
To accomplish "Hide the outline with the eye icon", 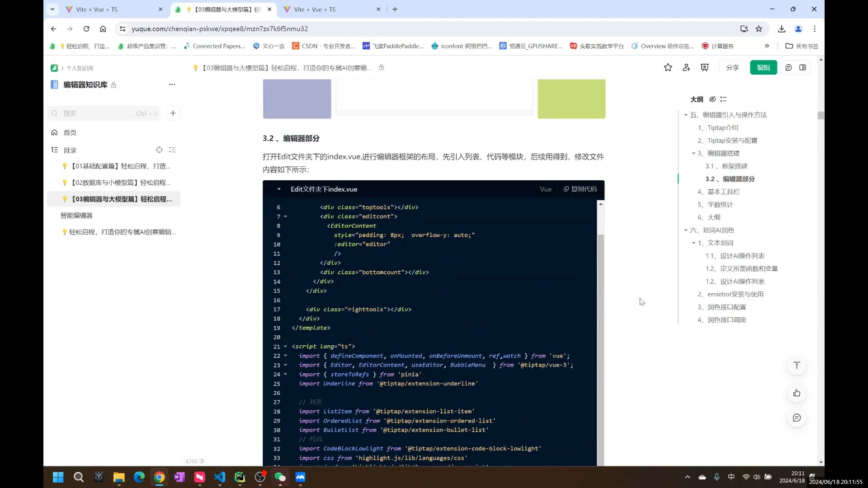I will [712, 99].
